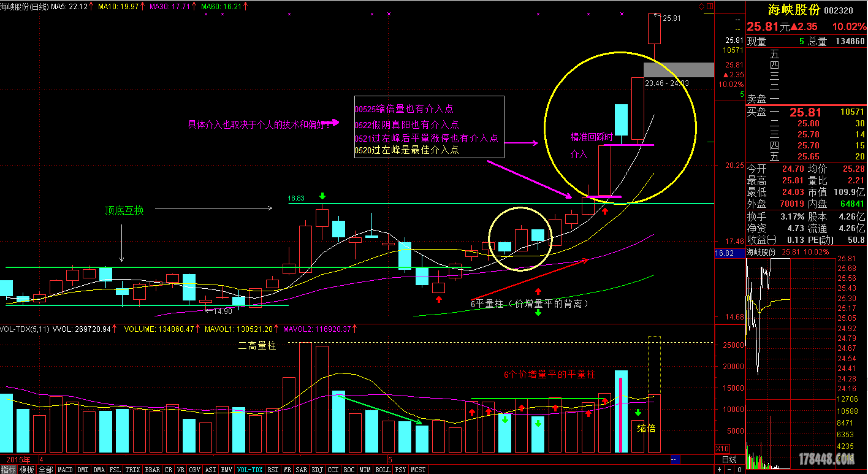
Task: Click the X10 volume scale label
Action: pos(722,449)
